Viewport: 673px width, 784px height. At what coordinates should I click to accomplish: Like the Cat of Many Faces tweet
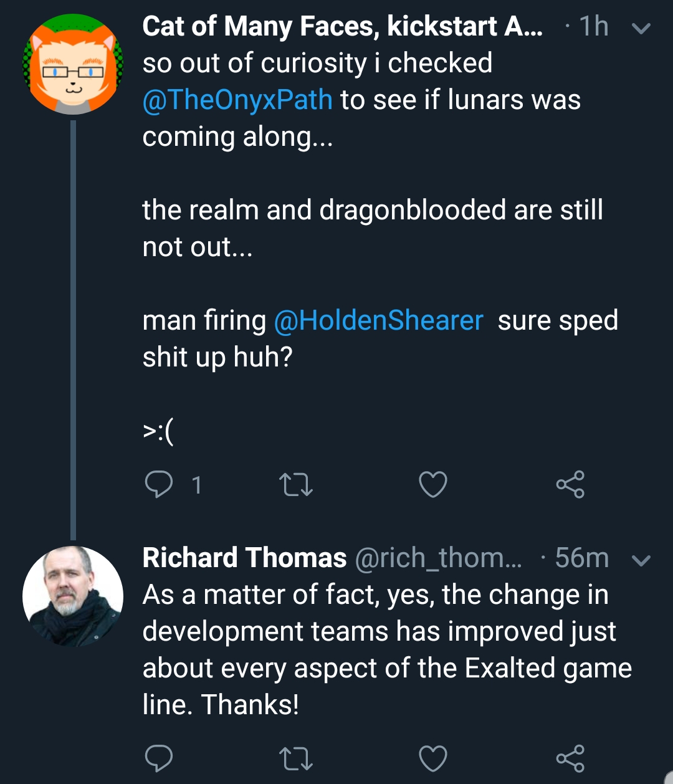(x=433, y=485)
